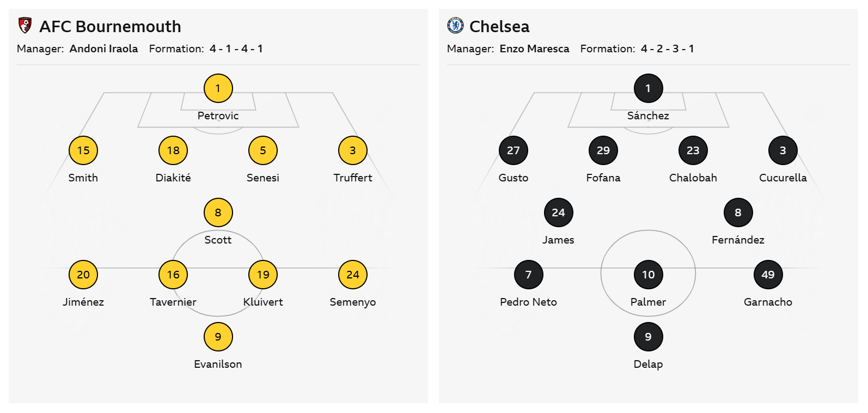The height and width of the screenshot is (413, 868).
Task: Select Bournemouth goalkeeper Petrovic's number 1 badge
Action: coord(218,88)
